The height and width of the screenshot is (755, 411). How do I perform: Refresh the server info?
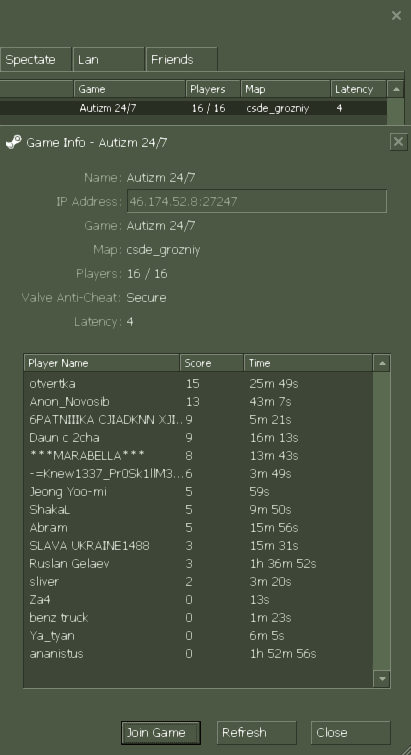point(257,733)
